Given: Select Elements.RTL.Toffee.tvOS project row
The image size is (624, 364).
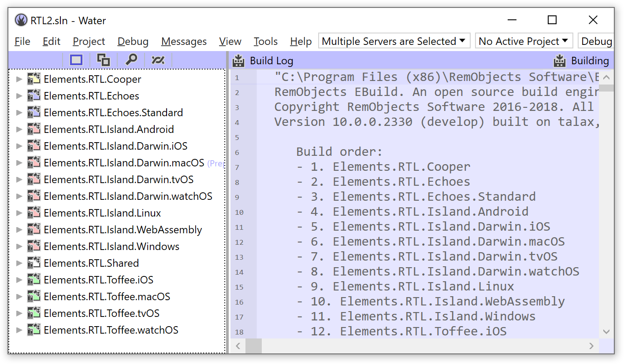Looking at the screenshot, I should point(117,313).
